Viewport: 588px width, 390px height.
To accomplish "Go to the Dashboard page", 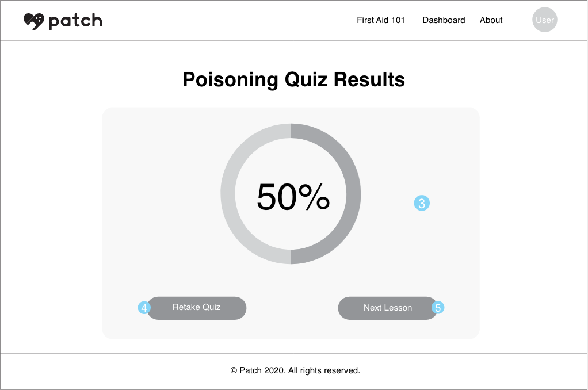I will (444, 20).
